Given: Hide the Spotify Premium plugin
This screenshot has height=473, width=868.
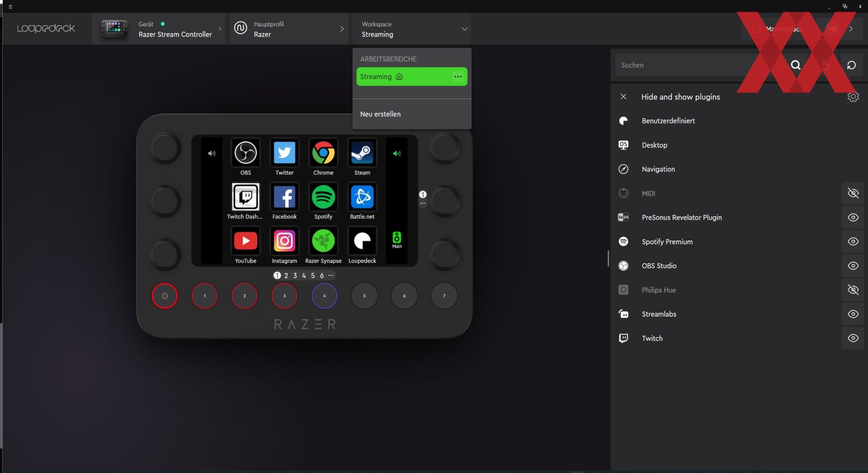Looking at the screenshot, I should click(853, 241).
